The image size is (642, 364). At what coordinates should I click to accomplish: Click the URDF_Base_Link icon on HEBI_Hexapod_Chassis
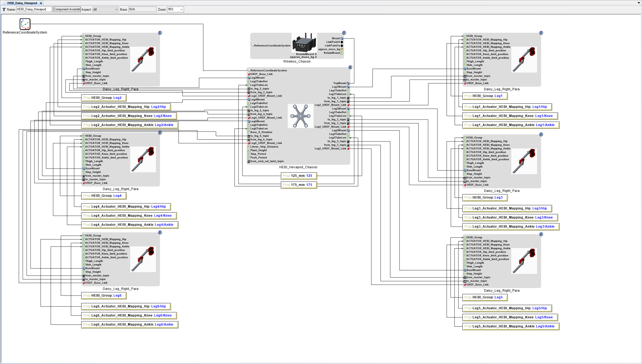point(249,74)
